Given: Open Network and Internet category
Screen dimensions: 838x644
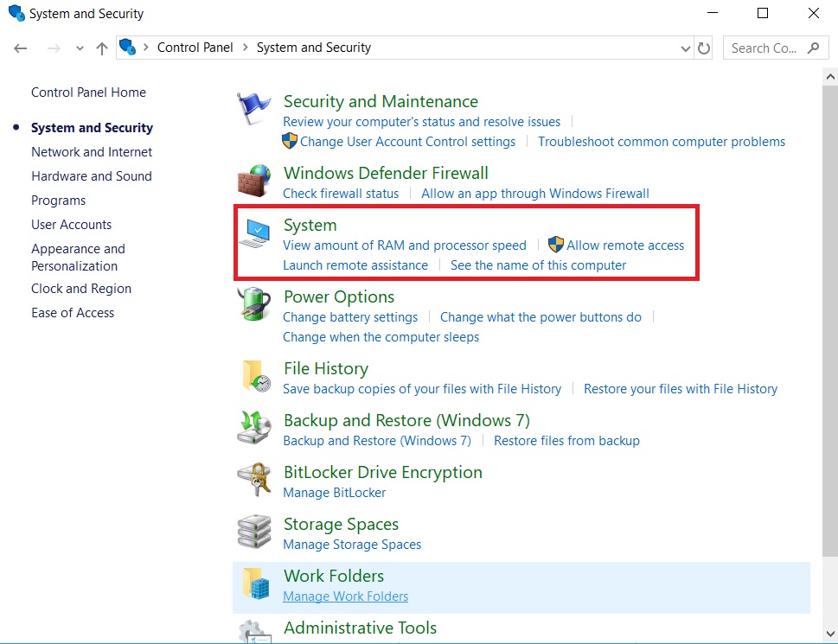Looking at the screenshot, I should (x=92, y=152).
